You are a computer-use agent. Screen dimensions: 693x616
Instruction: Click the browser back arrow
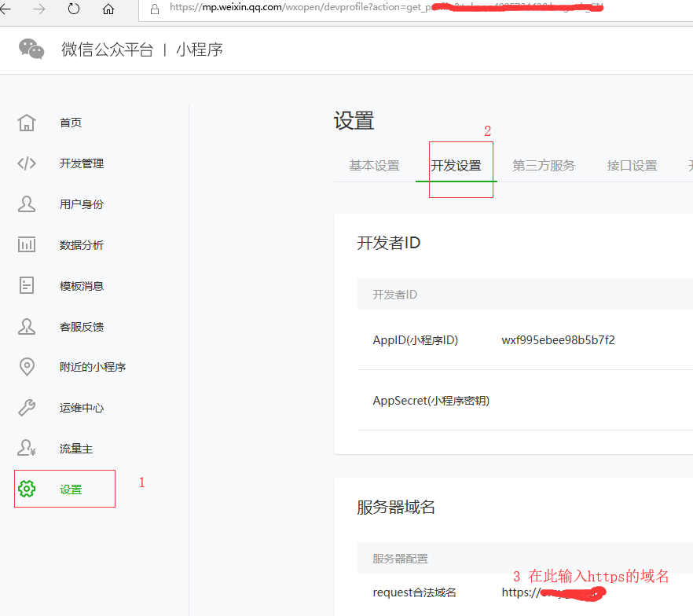click(x=5, y=9)
